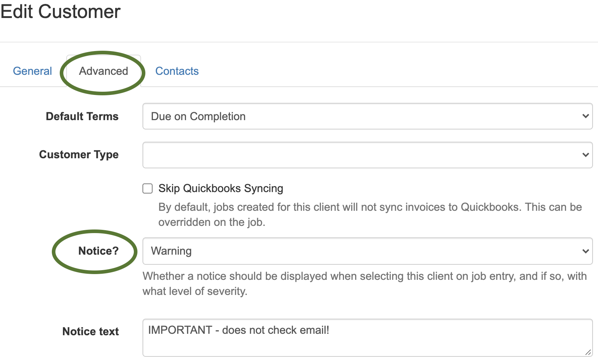This screenshot has width=598, height=364.
Task: Click the "Default Terms" field label
Action: 82,116
